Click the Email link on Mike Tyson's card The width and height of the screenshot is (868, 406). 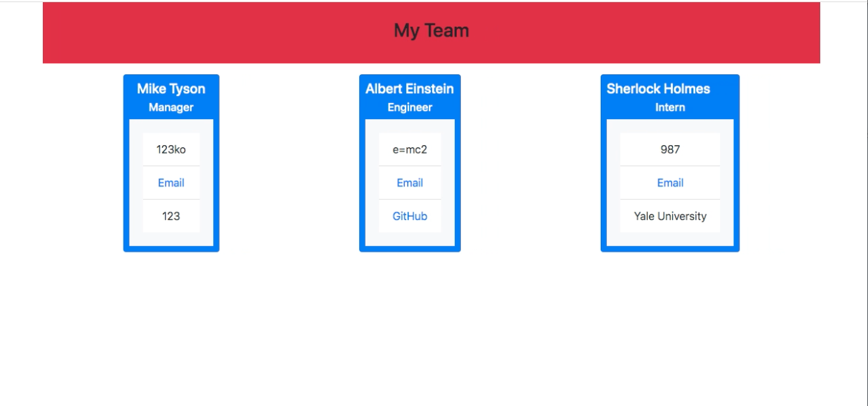click(x=171, y=182)
